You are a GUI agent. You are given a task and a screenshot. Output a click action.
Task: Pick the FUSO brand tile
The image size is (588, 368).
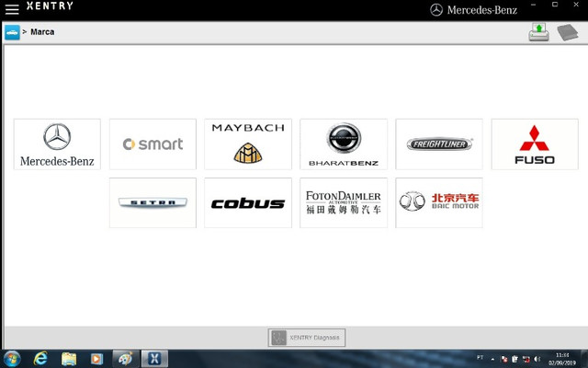[535, 144]
